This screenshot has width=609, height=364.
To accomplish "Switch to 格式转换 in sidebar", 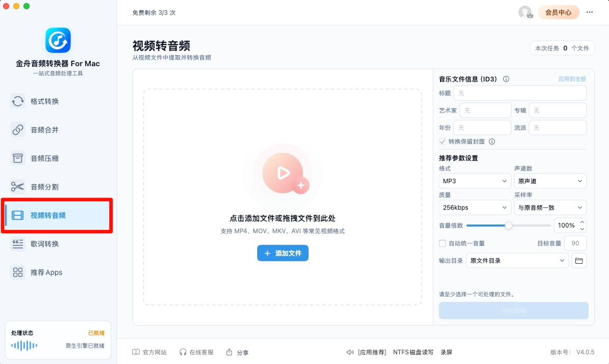I will pos(58,101).
